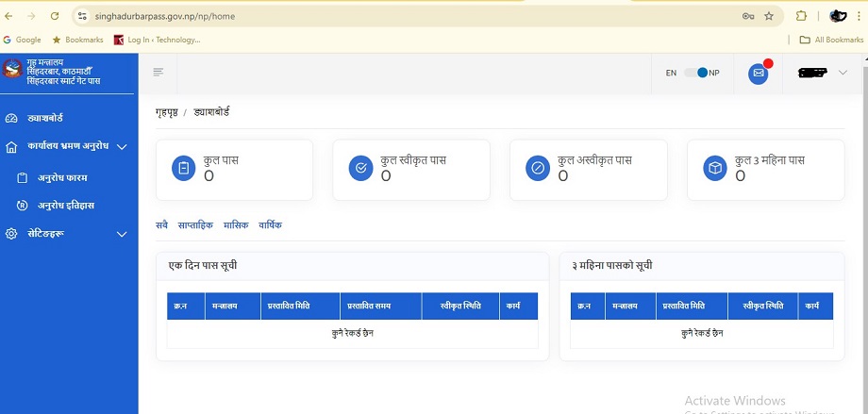Expand the सेटिङहरू sidebar menu
The image size is (868, 414).
pyautogui.click(x=122, y=234)
